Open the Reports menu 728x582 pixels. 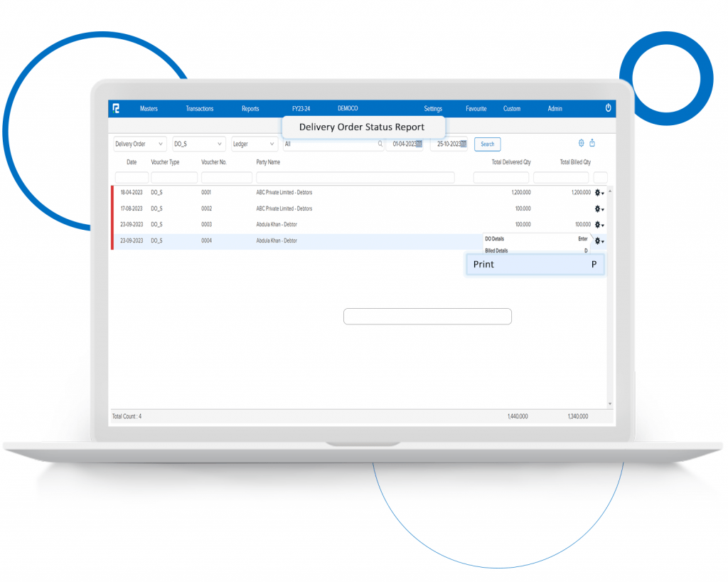coord(250,108)
